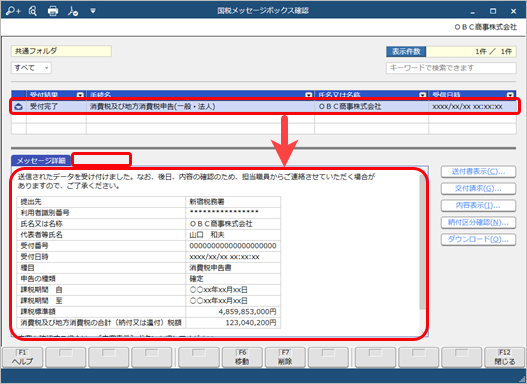Click the keyword search field
Viewport: 527px width, 384px height.
coord(451,68)
